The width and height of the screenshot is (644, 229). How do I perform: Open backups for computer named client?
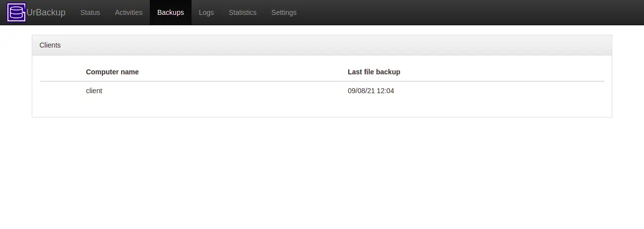(94, 91)
